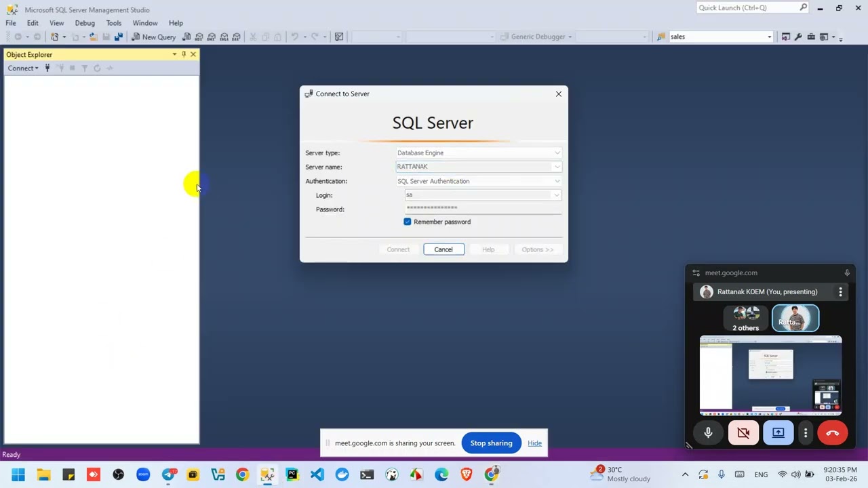Open Brave browser from the taskbar
868x488 pixels.
[x=467, y=474]
